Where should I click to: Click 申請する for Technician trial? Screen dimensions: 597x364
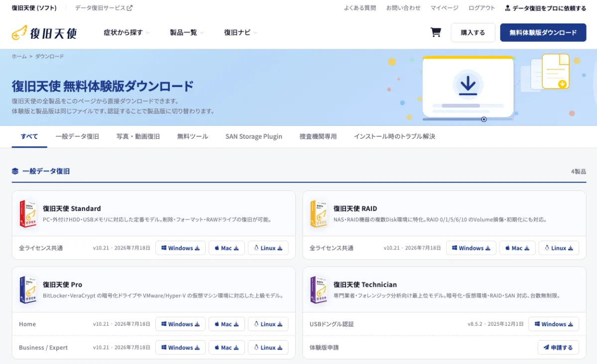558,348
